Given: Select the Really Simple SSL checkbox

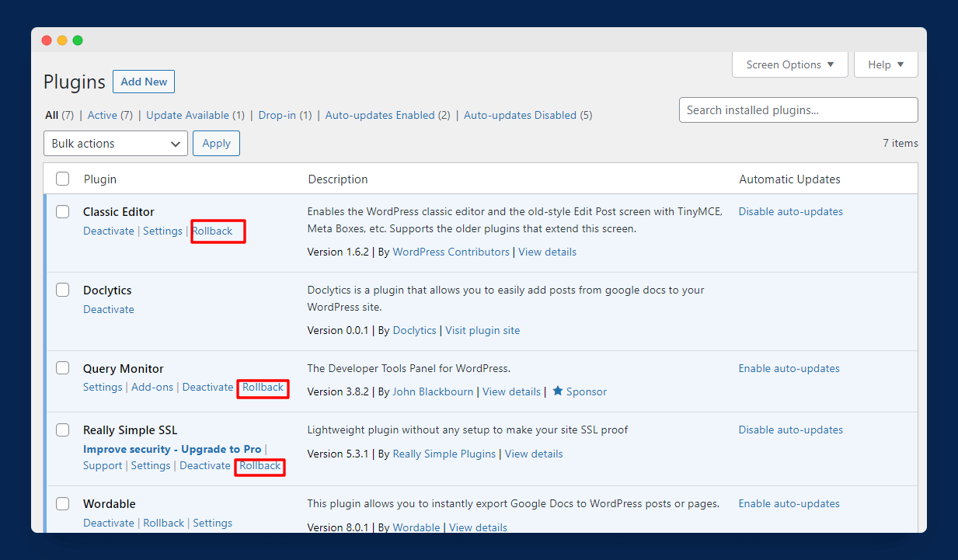Looking at the screenshot, I should point(62,430).
